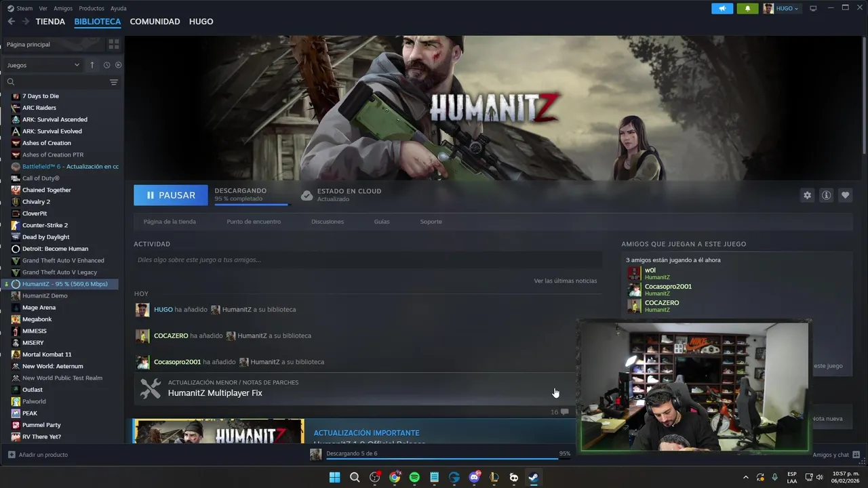Open friend w0l profile
The width and height of the screenshot is (868, 488).
(x=650, y=270)
